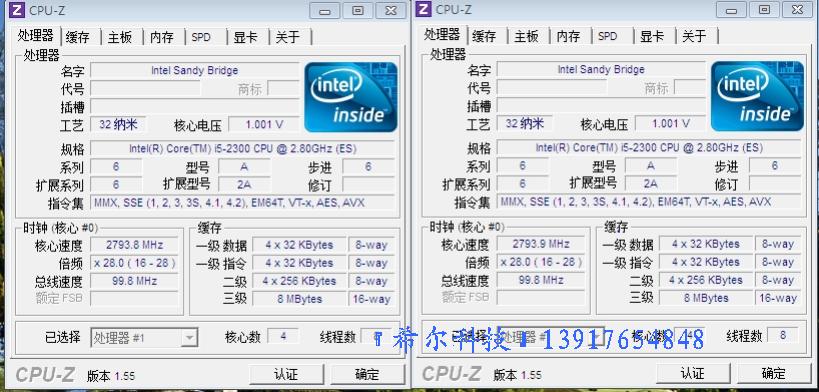The height and width of the screenshot is (392, 819).
Task: Click CPU-Z Z icon in right title bar
Action: pyautogui.click(x=424, y=9)
